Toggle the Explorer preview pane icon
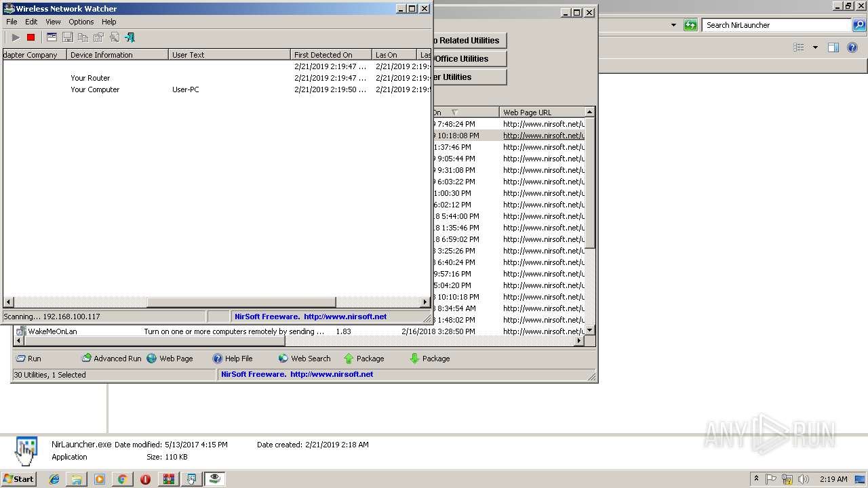868x488 pixels. click(x=833, y=47)
